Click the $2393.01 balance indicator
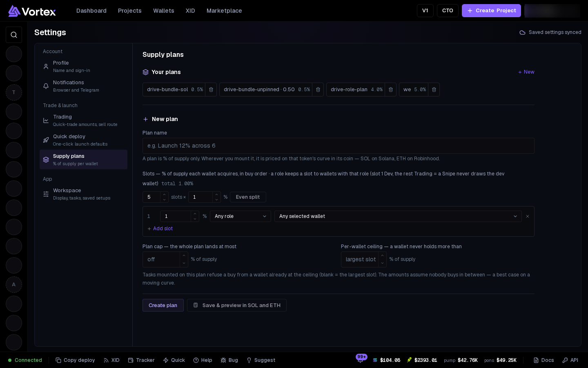 click(x=422, y=360)
